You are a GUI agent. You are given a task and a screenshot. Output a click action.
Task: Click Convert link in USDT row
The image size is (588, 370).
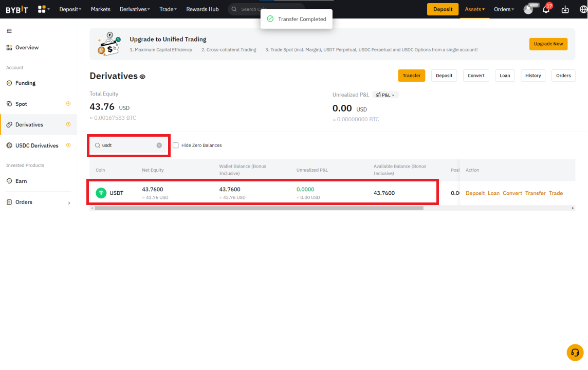pyautogui.click(x=512, y=193)
